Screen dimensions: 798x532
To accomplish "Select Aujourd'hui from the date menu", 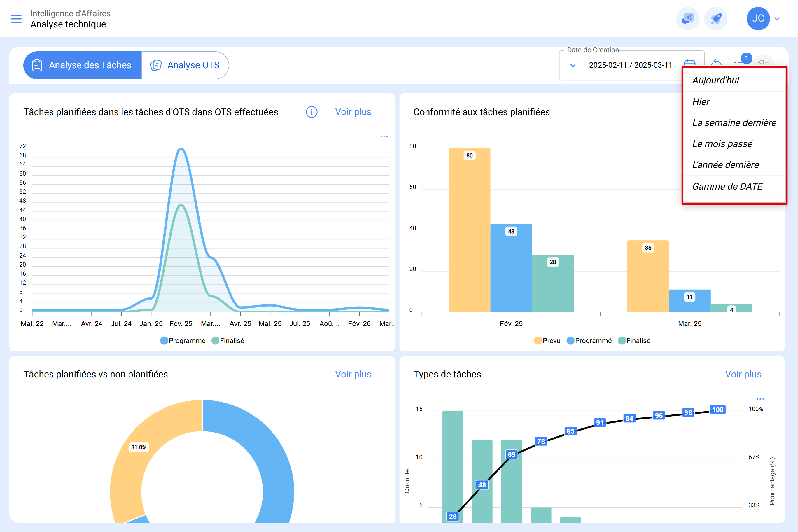I will click(734, 80).
